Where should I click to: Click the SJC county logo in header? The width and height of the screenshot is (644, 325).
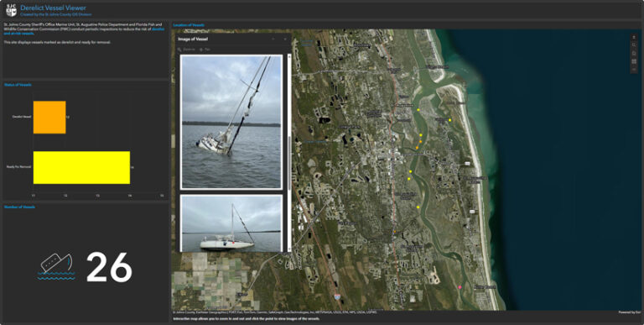(12, 10)
